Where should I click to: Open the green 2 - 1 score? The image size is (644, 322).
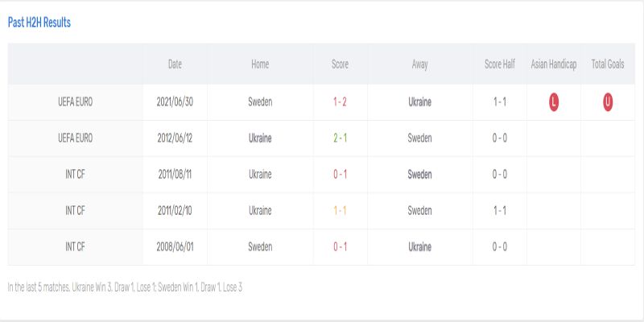coord(340,138)
